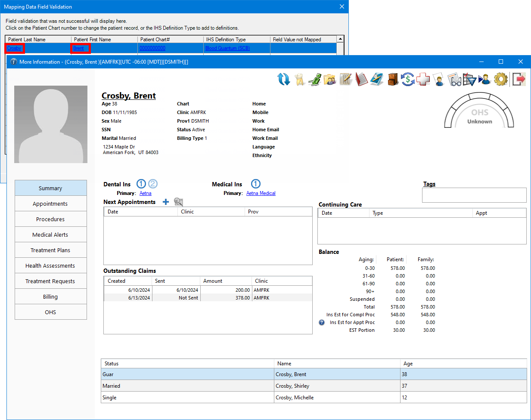The image size is (531, 420).
Task: Open the Aetna Medical insurance link
Action: (261, 193)
